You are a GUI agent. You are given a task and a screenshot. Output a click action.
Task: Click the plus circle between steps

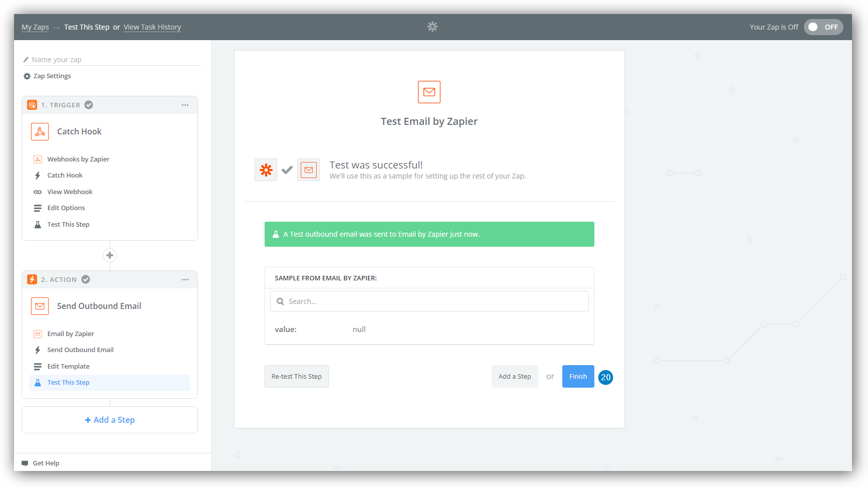click(x=110, y=255)
